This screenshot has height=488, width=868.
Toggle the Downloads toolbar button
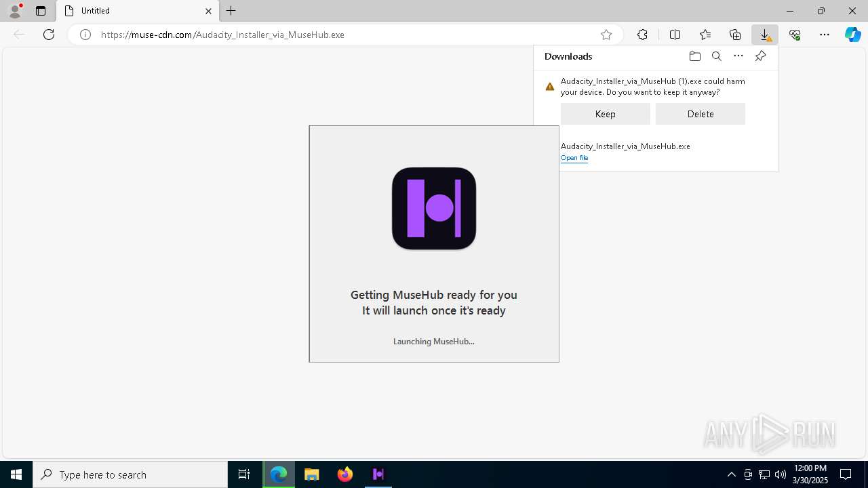(x=765, y=35)
